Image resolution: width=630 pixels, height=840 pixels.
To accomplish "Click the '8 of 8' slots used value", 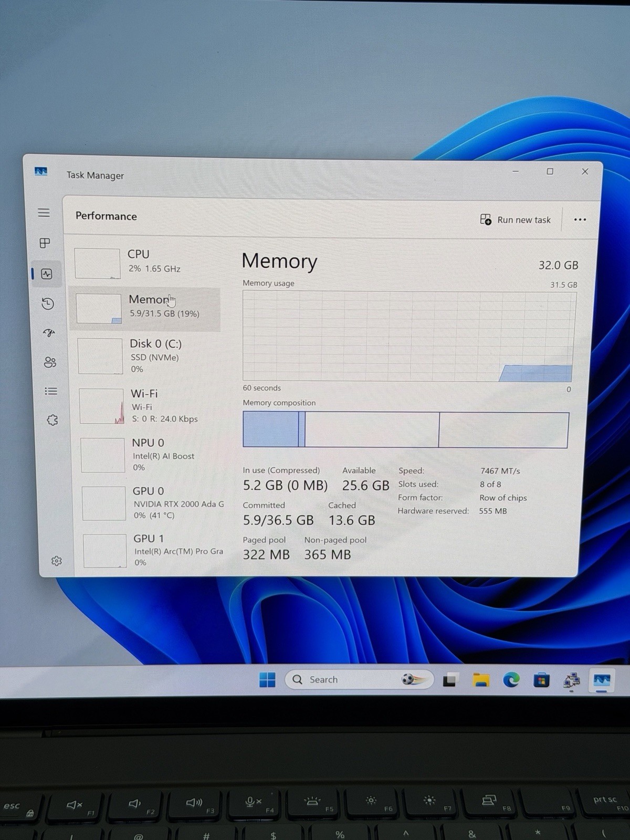I will [x=490, y=484].
